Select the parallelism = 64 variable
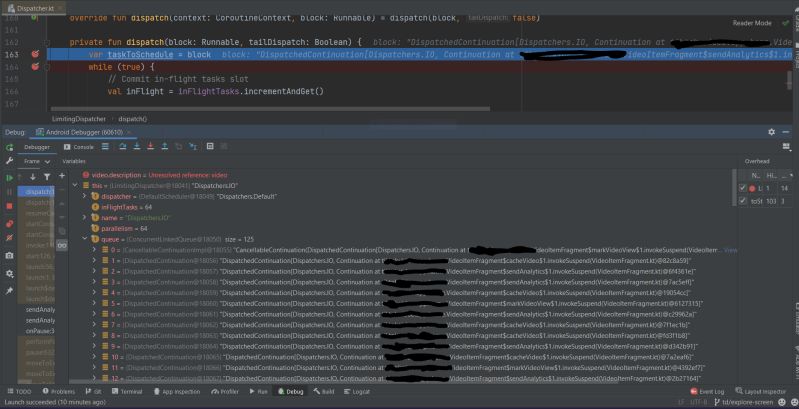 119,229
